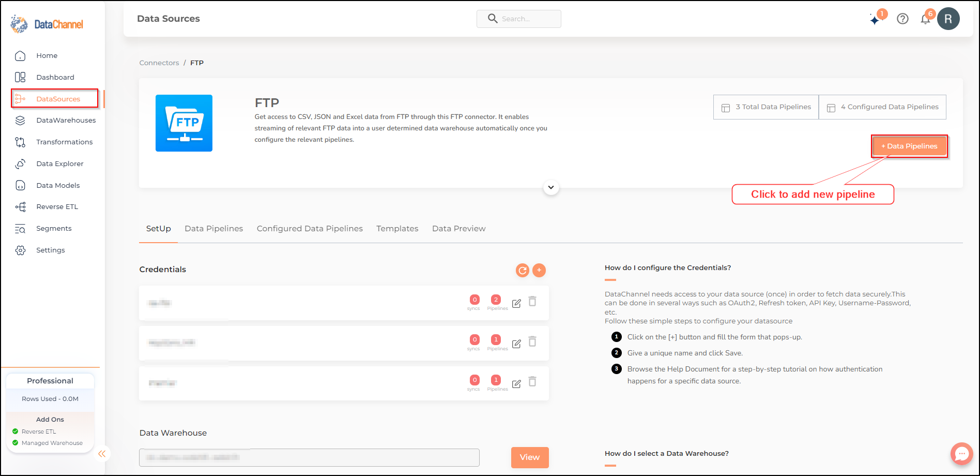Expand the FTP description chevron
980x476 pixels.
coord(551,187)
